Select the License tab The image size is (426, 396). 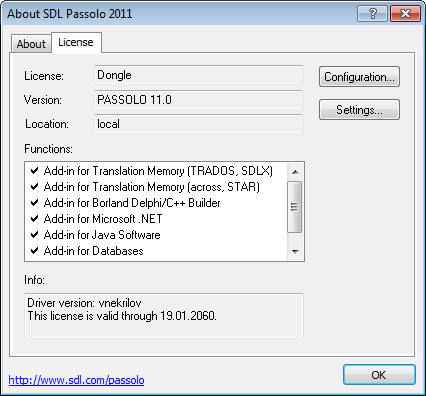click(x=76, y=42)
